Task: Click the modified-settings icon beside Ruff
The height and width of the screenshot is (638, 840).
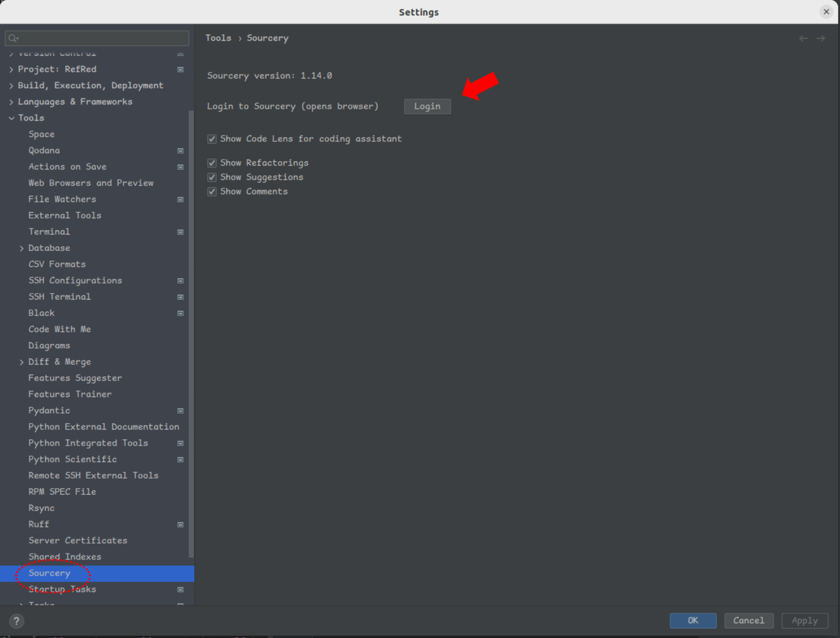Action: point(180,525)
